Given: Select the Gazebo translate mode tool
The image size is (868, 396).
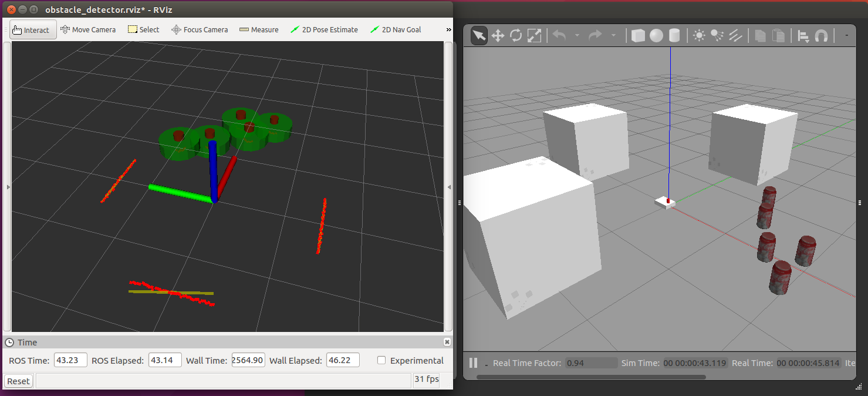Looking at the screenshot, I should pyautogui.click(x=498, y=36).
